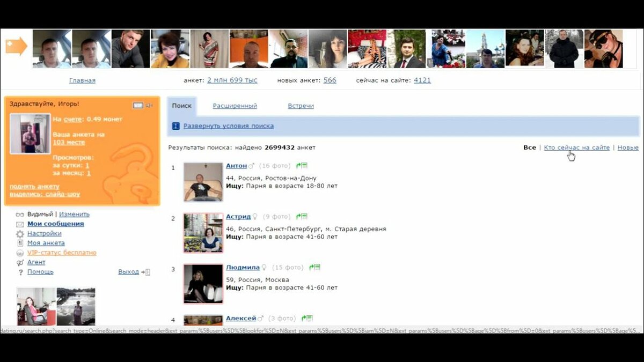Click the man in black winter coat photo in strip
The width and height of the screenshot is (644, 362).
(x=564, y=48)
